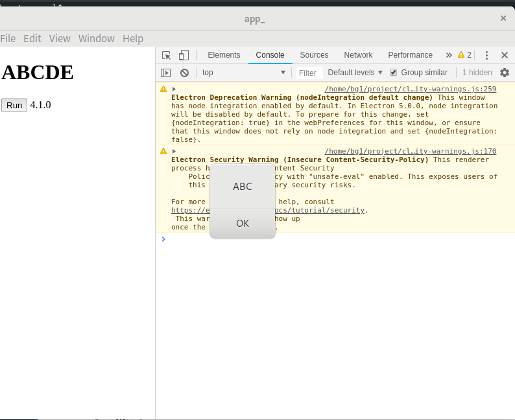Open the Edit menu

click(32, 39)
